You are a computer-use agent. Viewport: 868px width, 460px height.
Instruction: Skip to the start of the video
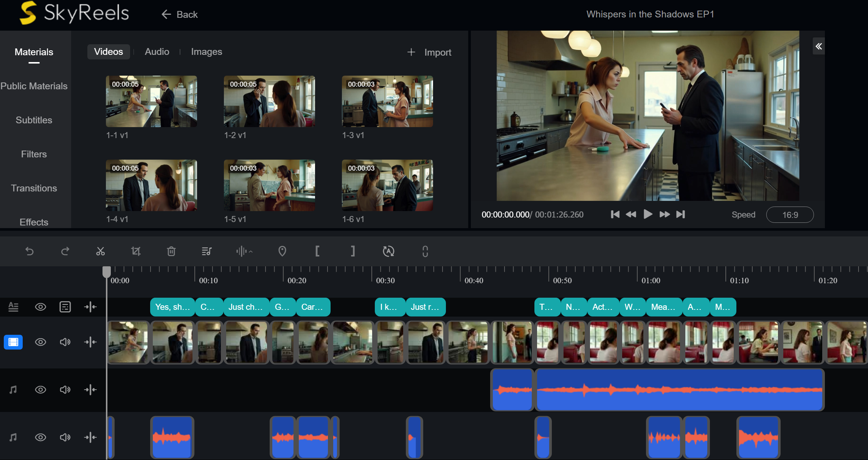[615, 214]
